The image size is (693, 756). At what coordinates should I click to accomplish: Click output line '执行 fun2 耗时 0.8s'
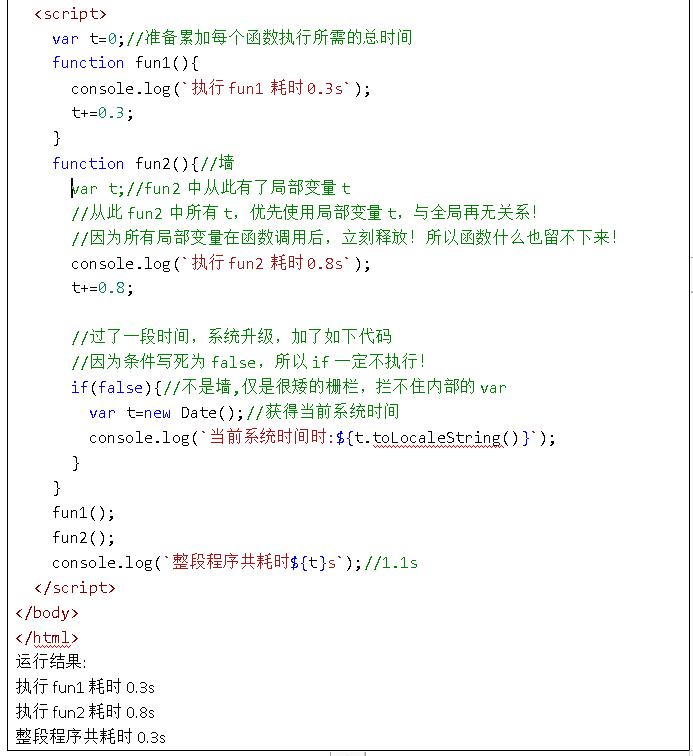click(x=85, y=712)
